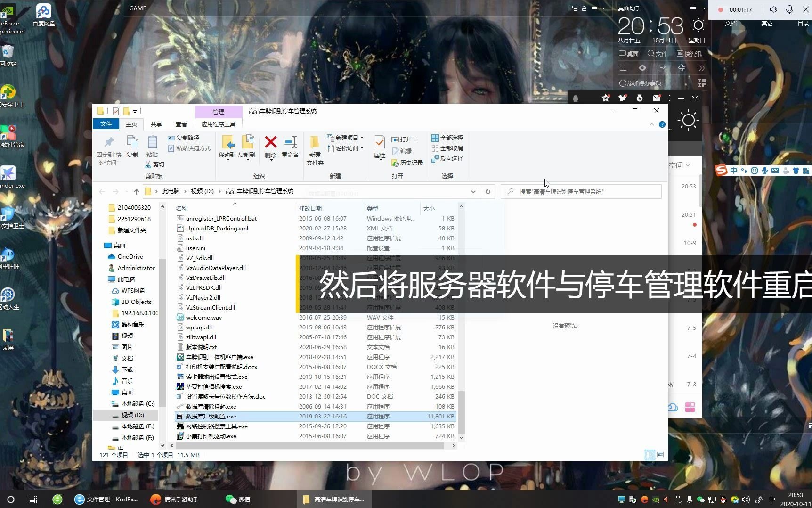Select the 移动到 (Move to) icon

click(228, 147)
